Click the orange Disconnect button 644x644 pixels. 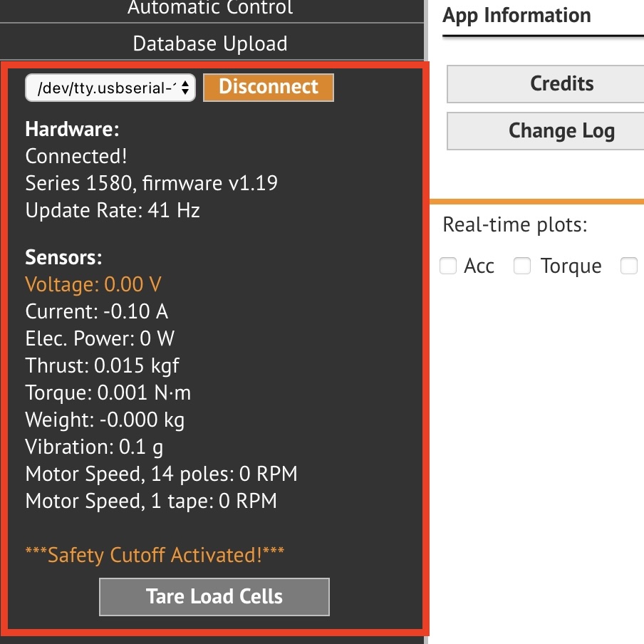click(269, 87)
